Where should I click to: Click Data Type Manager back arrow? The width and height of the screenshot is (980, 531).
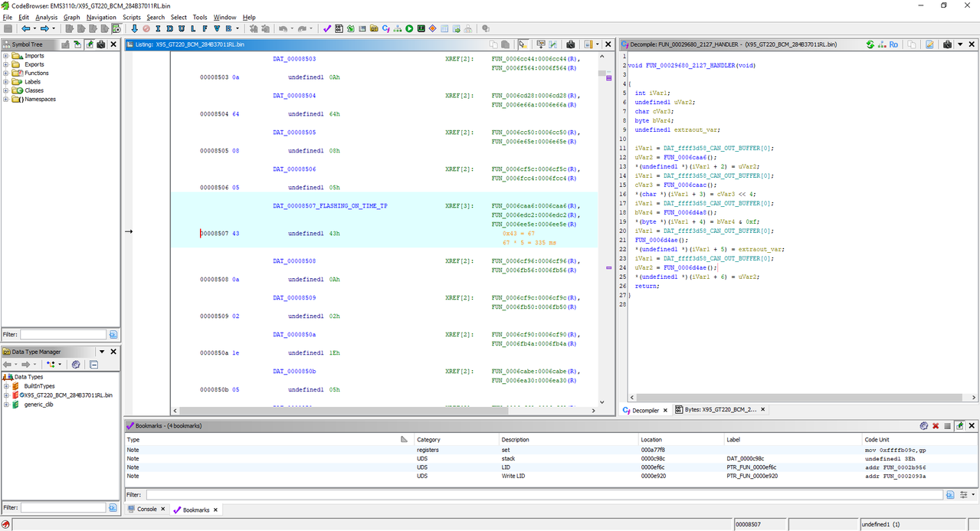coord(8,364)
